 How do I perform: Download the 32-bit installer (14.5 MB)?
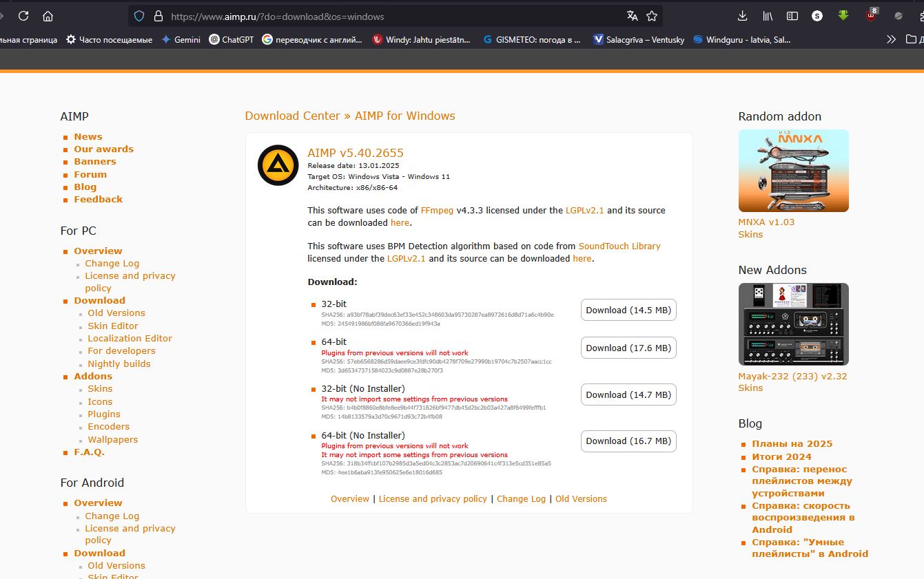(x=628, y=310)
